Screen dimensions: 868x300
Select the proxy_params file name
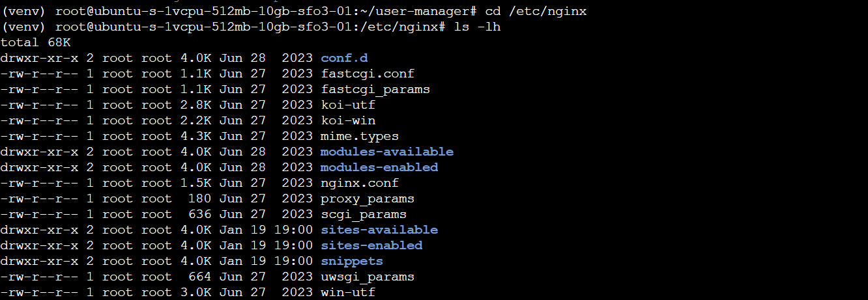click(368, 198)
